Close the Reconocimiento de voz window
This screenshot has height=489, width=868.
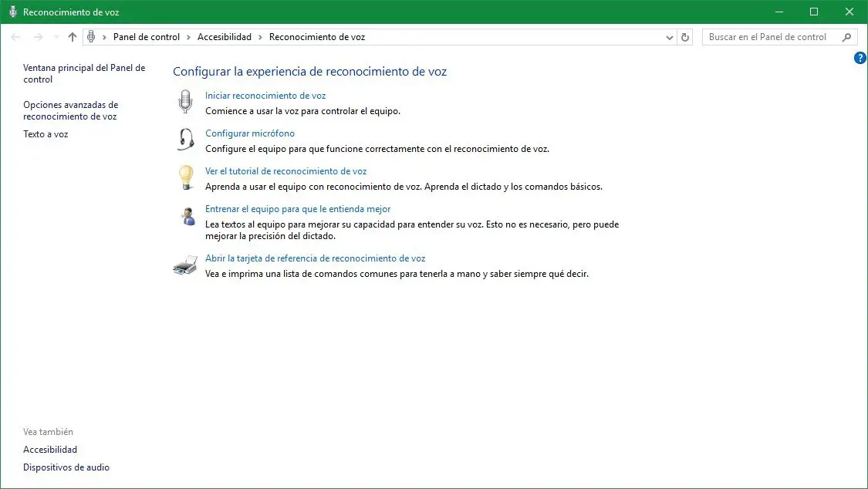point(849,12)
